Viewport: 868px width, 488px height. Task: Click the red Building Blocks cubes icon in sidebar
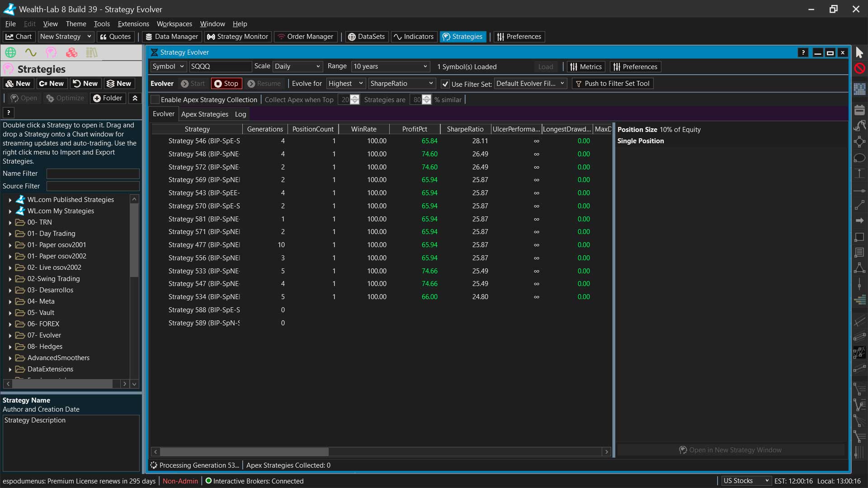click(71, 52)
